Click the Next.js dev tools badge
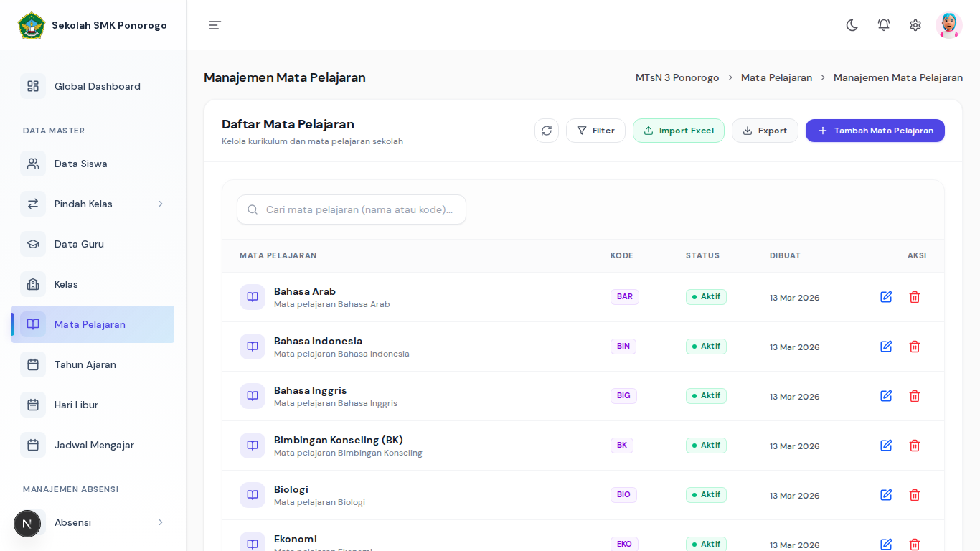 [x=27, y=524]
